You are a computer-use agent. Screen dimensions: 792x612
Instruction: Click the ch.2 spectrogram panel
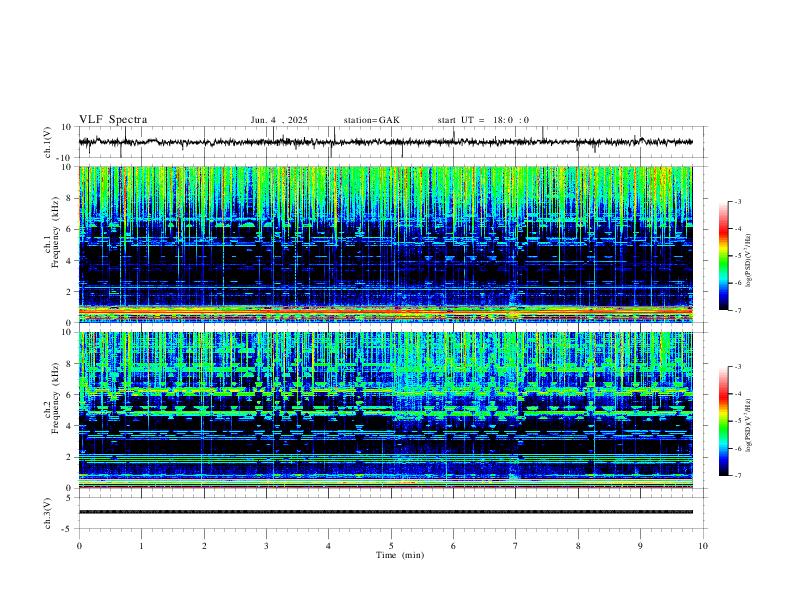tap(385, 410)
